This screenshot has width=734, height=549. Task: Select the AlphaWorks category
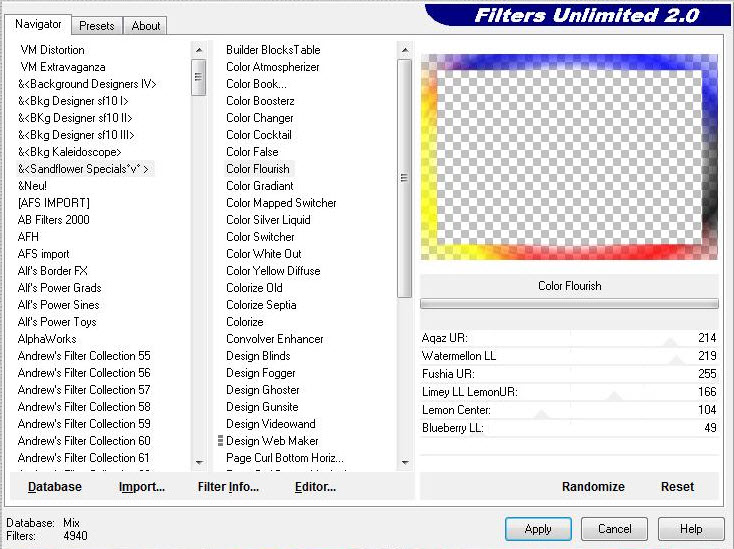47,339
